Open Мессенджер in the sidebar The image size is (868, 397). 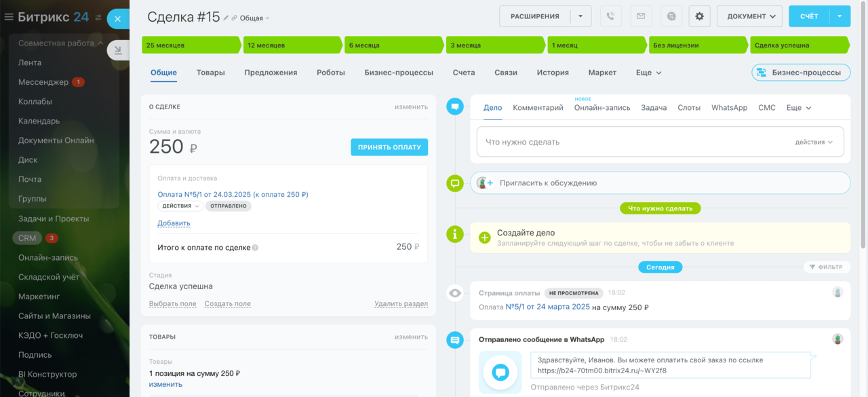point(43,82)
